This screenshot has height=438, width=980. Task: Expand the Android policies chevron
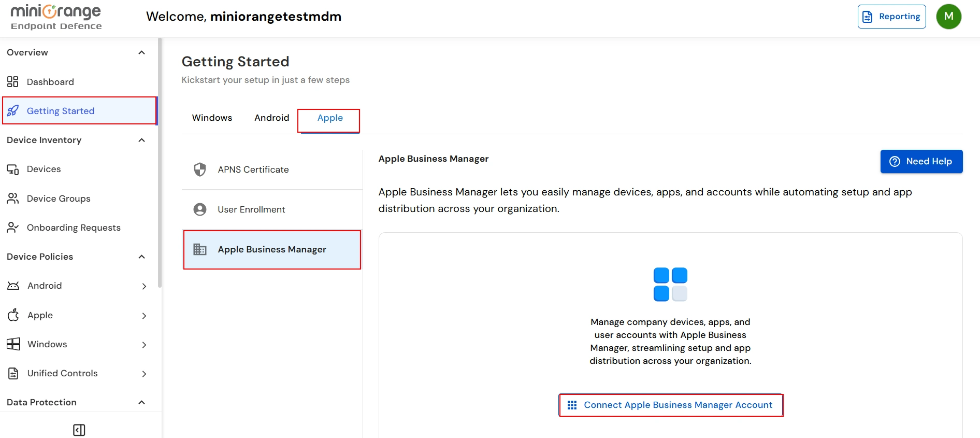[x=144, y=286]
